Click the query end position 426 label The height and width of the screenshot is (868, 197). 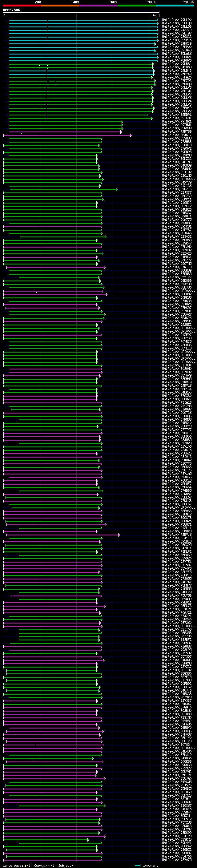155,15
